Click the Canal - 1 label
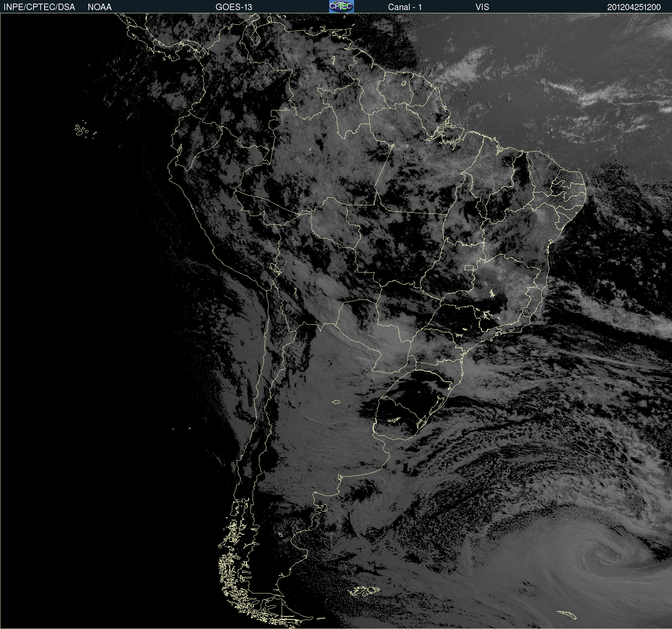Image resolution: width=672 pixels, height=629 pixels. pyautogui.click(x=405, y=7)
